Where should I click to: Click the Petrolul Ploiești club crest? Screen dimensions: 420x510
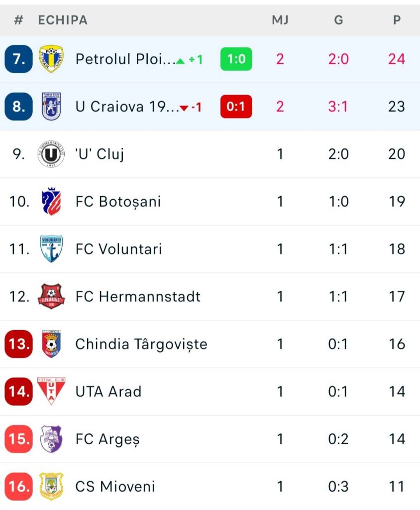pos(51,59)
